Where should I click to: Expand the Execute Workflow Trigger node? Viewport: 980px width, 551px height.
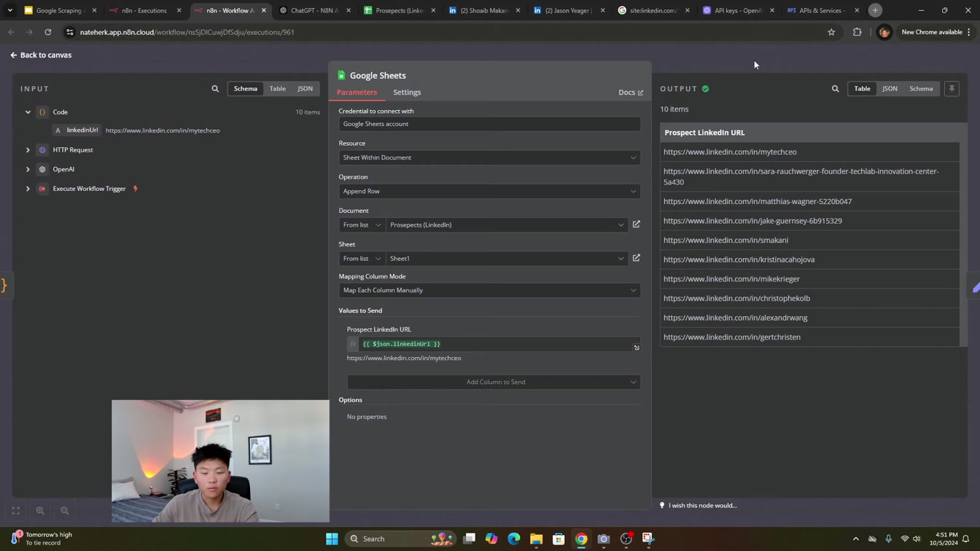pyautogui.click(x=28, y=189)
